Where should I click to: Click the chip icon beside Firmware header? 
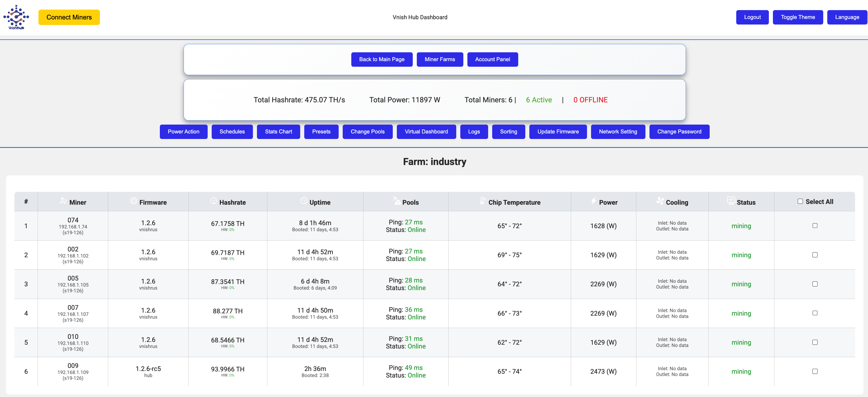click(134, 201)
